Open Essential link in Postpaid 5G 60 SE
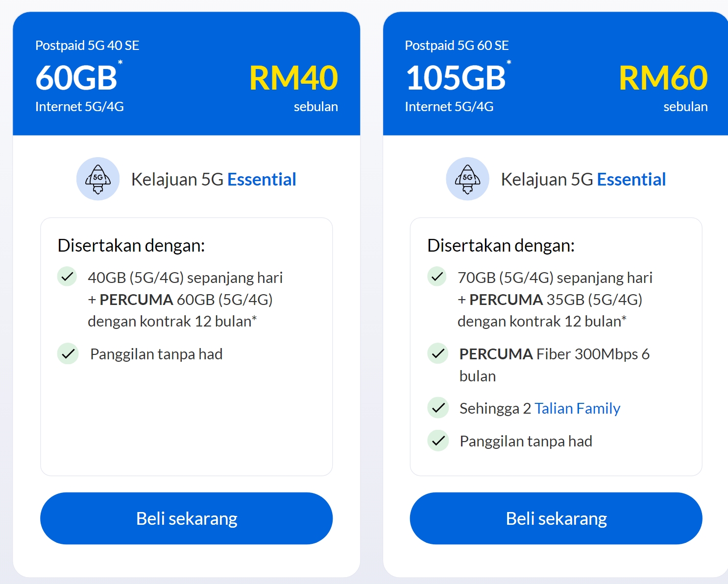The height and width of the screenshot is (584, 728). point(631,180)
